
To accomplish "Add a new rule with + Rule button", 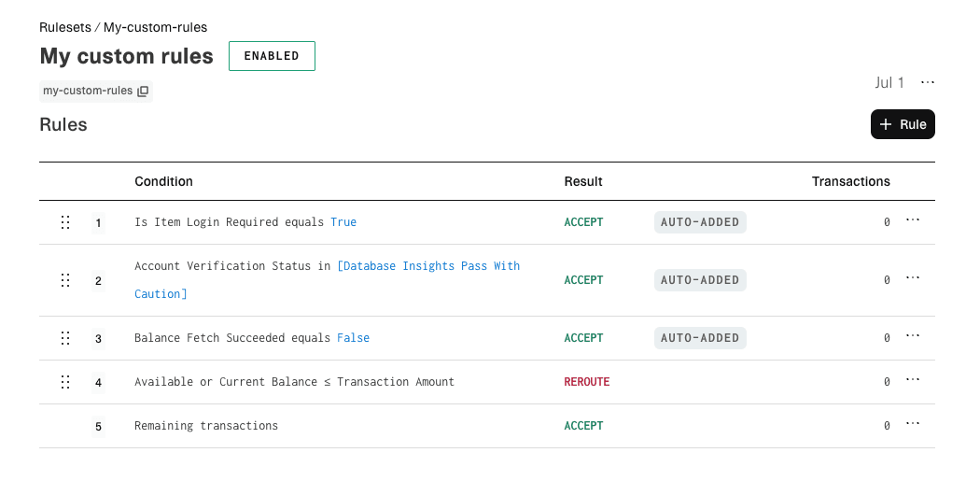I will pyautogui.click(x=903, y=124).
